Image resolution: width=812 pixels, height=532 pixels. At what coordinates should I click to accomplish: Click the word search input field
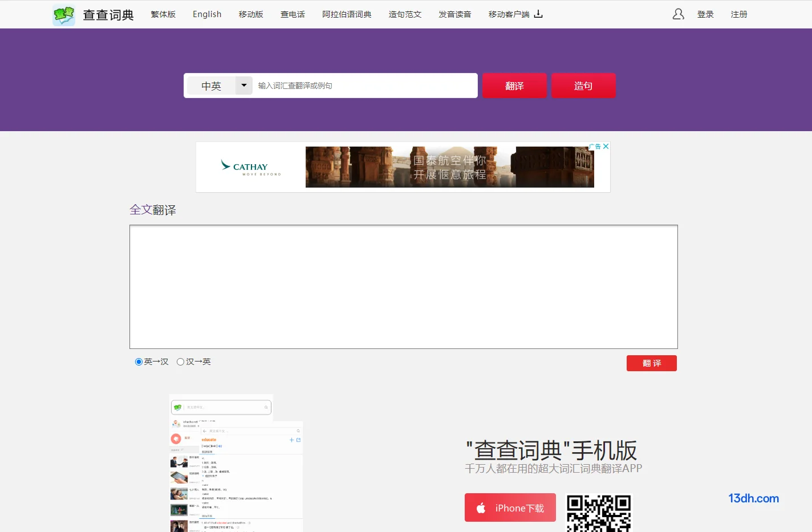point(365,86)
